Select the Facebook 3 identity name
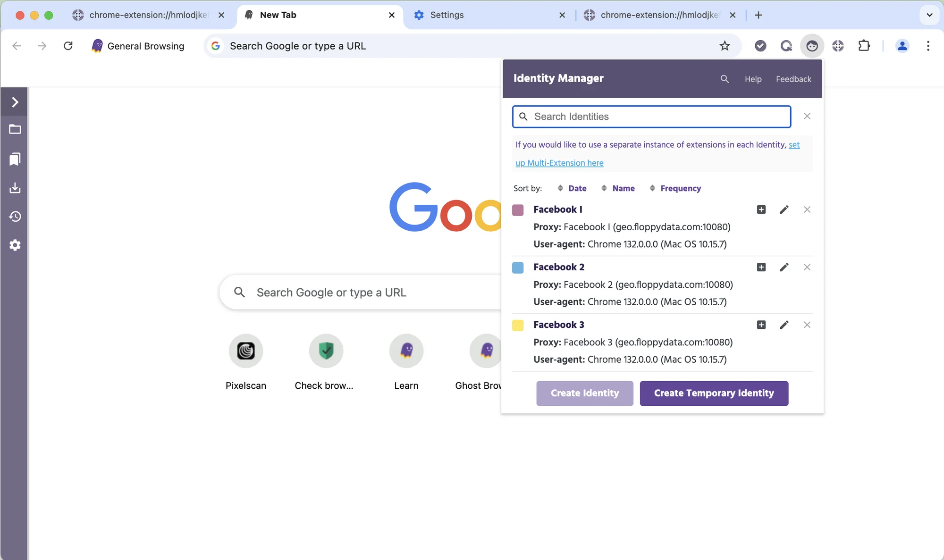Screen dimensions: 944x560 click(558, 325)
